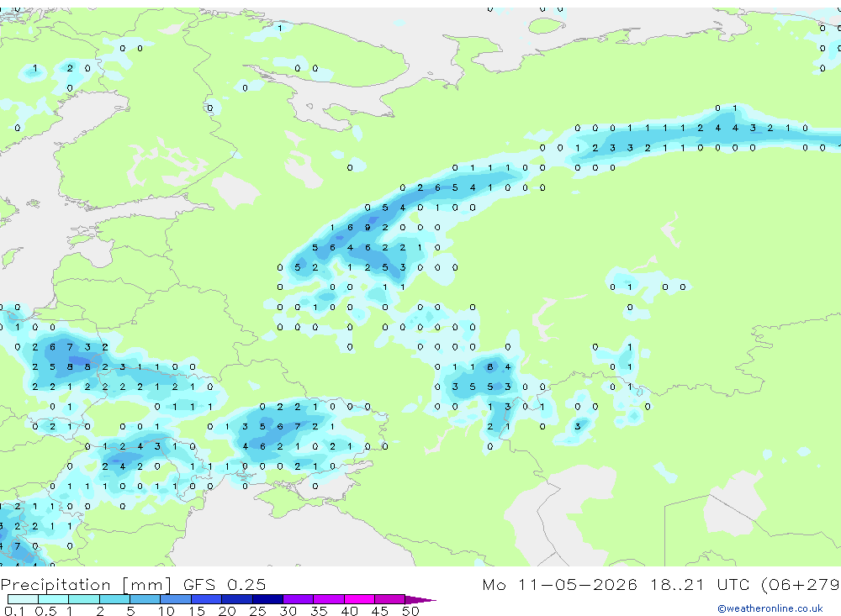Click the 'Mo 11-05-2026' date text
The height and width of the screenshot is (616, 841).
(x=560, y=584)
